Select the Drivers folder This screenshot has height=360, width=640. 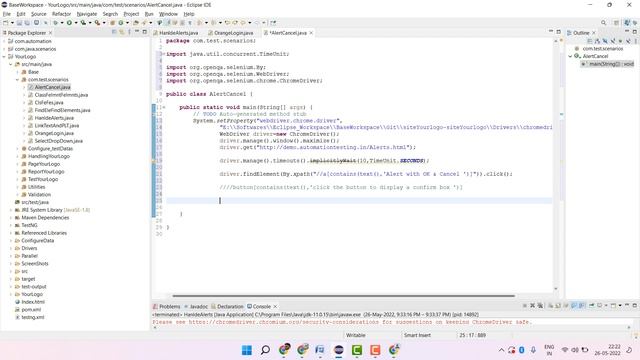29,248
